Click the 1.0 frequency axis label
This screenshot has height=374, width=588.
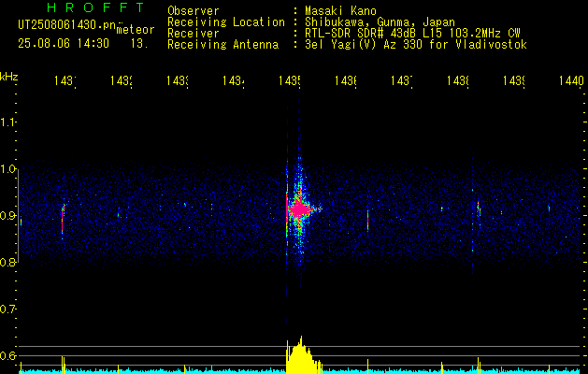pos(8,169)
